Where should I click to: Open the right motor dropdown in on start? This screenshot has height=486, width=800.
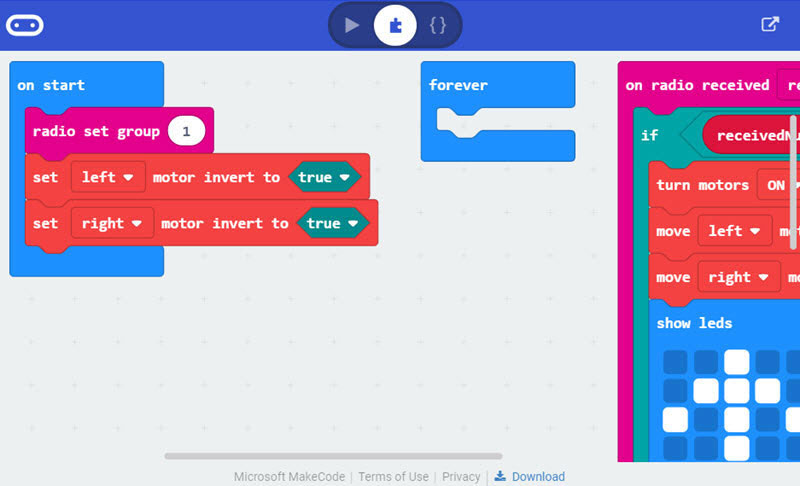(x=112, y=223)
